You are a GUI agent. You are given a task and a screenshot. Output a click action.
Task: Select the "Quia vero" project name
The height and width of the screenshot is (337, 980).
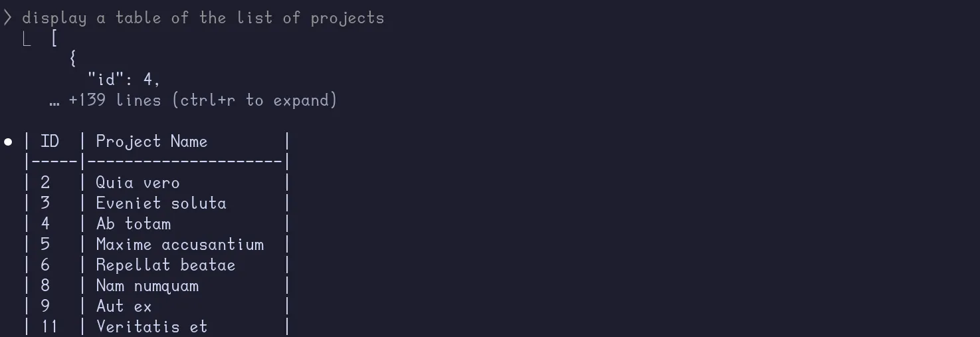click(x=138, y=183)
